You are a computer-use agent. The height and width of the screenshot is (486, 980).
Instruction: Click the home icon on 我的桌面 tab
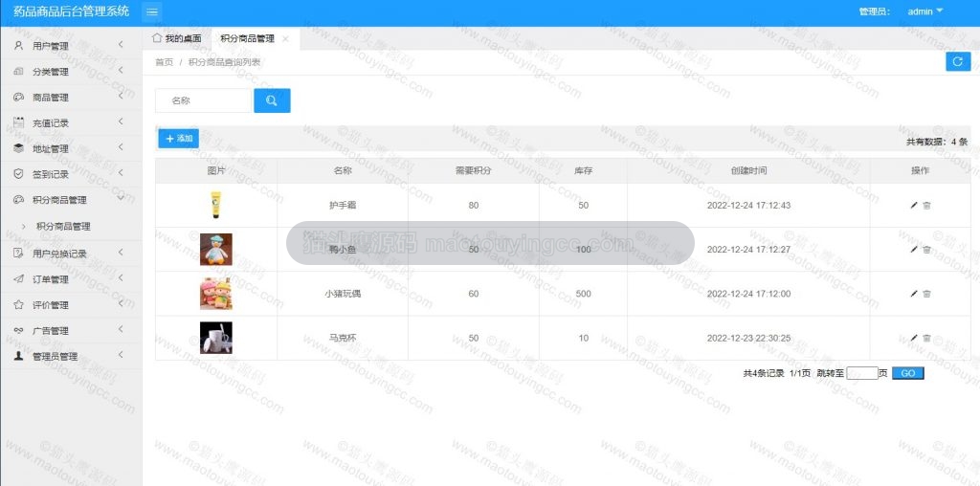[157, 38]
